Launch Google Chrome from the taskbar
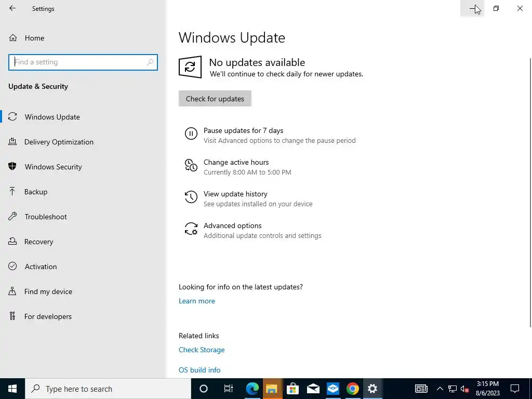Screen dimensions: 532x399 [353, 389]
